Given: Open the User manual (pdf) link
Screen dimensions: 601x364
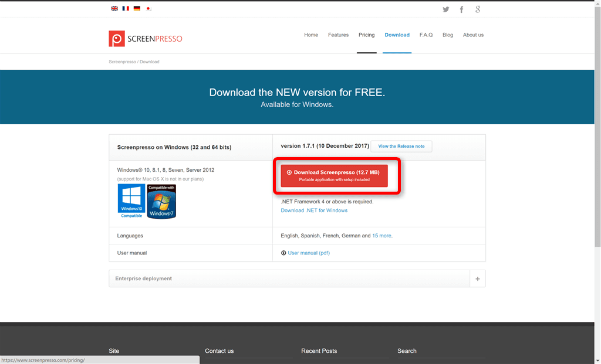Looking at the screenshot, I should click(x=309, y=253).
